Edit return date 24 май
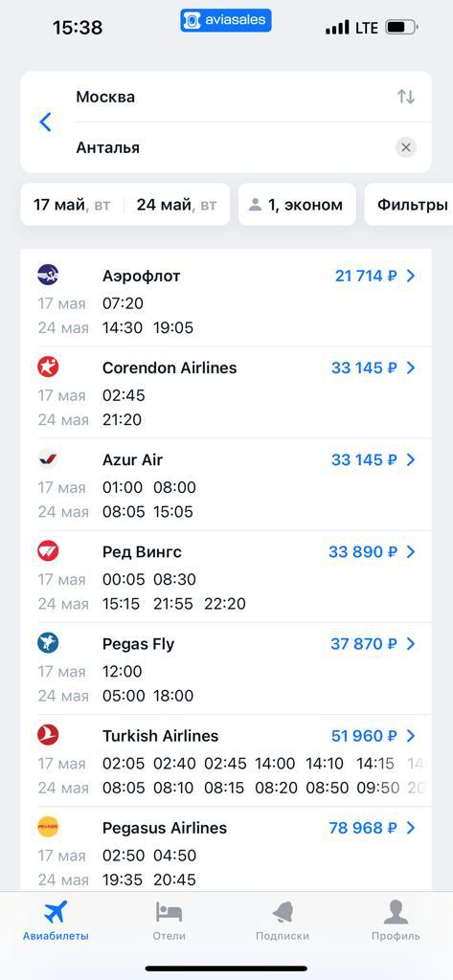Screen dimensions: 453x980 pos(176,205)
